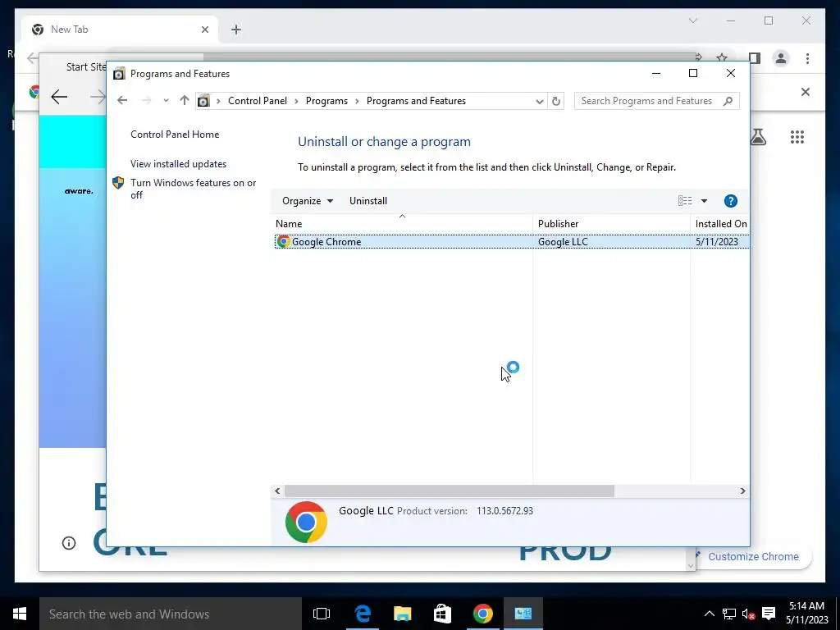Viewport: 840px width, 630px height.
Task: Sort by the Installed On column header
Action: point(720,224)
